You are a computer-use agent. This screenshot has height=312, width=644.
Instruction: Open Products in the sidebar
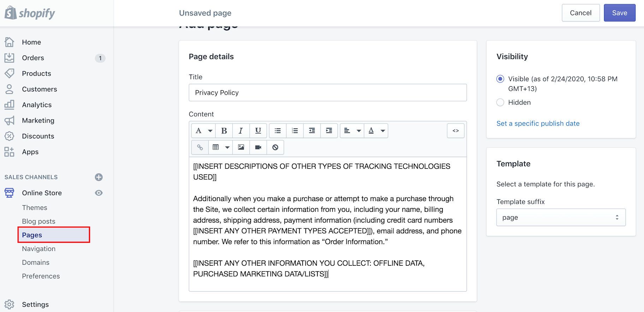coord(36,73)
